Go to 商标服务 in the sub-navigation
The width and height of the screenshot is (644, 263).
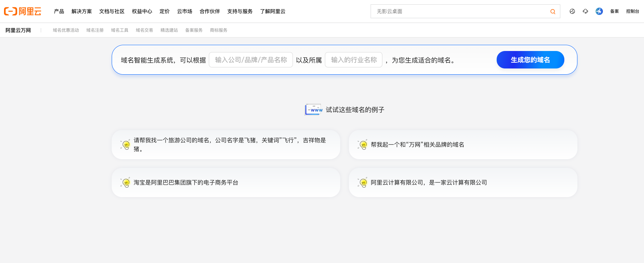[x=219, y=30]
